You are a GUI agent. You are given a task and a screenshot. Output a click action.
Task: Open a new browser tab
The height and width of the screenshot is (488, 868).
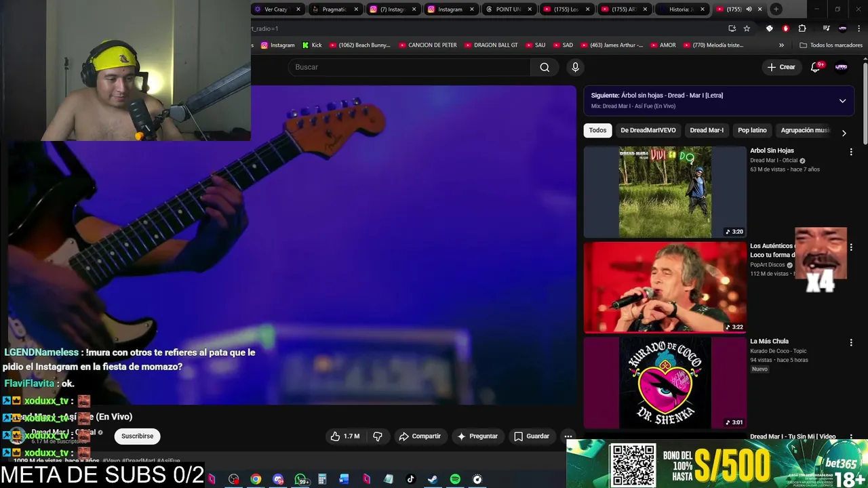pos(776,9)
